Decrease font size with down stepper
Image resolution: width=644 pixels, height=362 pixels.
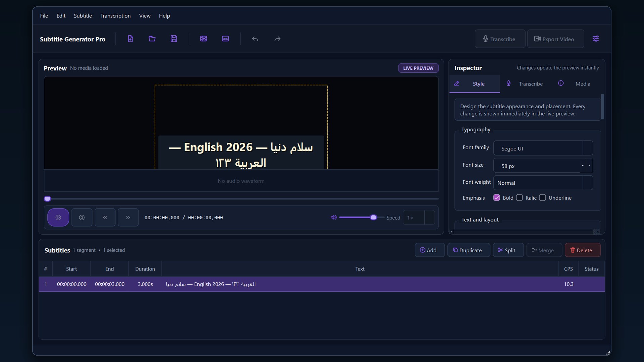[589, 165]
